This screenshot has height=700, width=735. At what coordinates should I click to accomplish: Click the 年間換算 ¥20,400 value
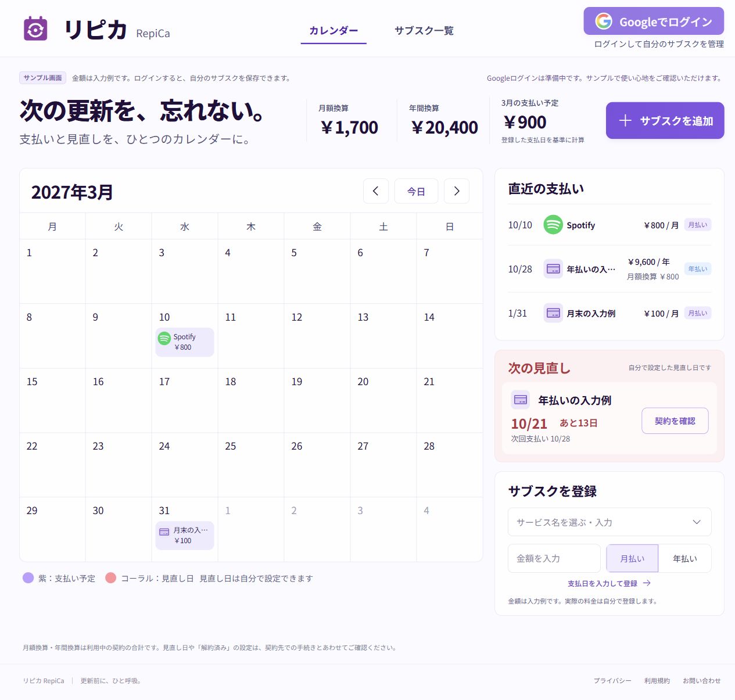point(444,127)
